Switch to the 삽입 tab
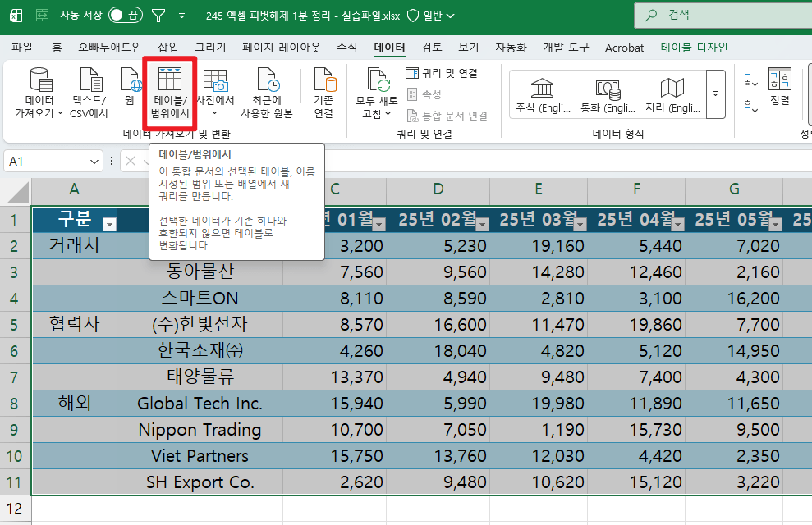 (x=168, y=48)
